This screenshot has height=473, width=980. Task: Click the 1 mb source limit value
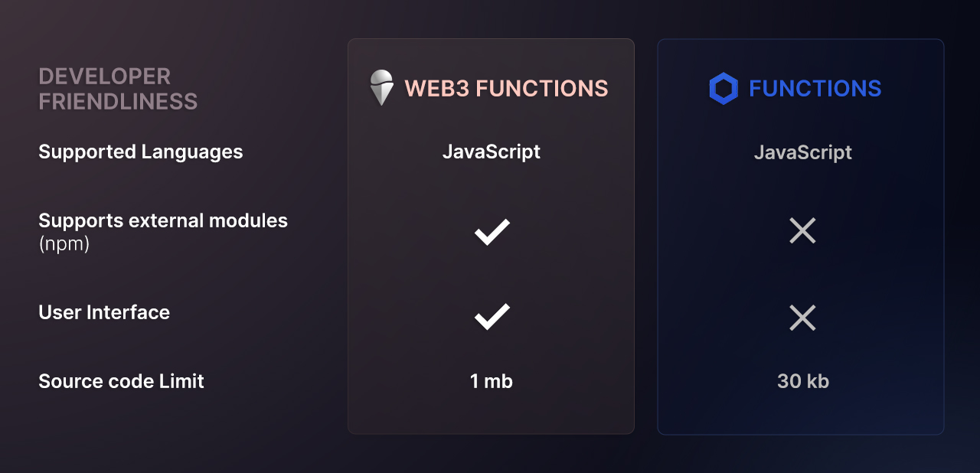492,381
